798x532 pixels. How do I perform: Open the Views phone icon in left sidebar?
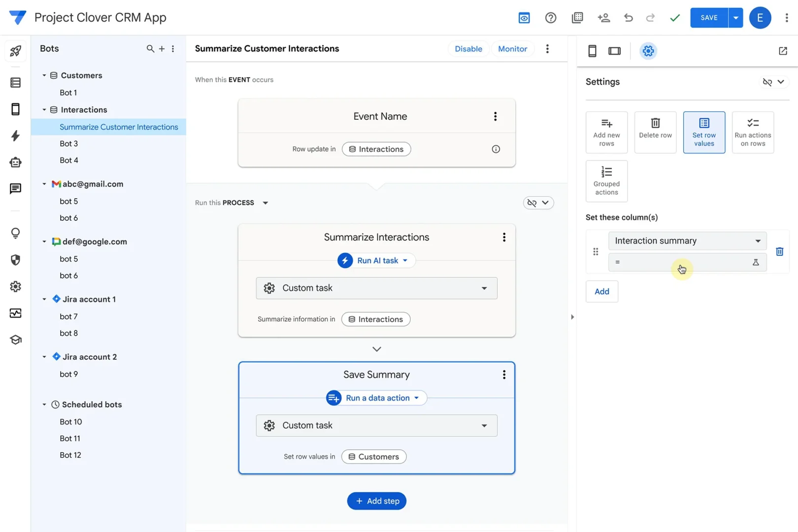click(15, 109)
